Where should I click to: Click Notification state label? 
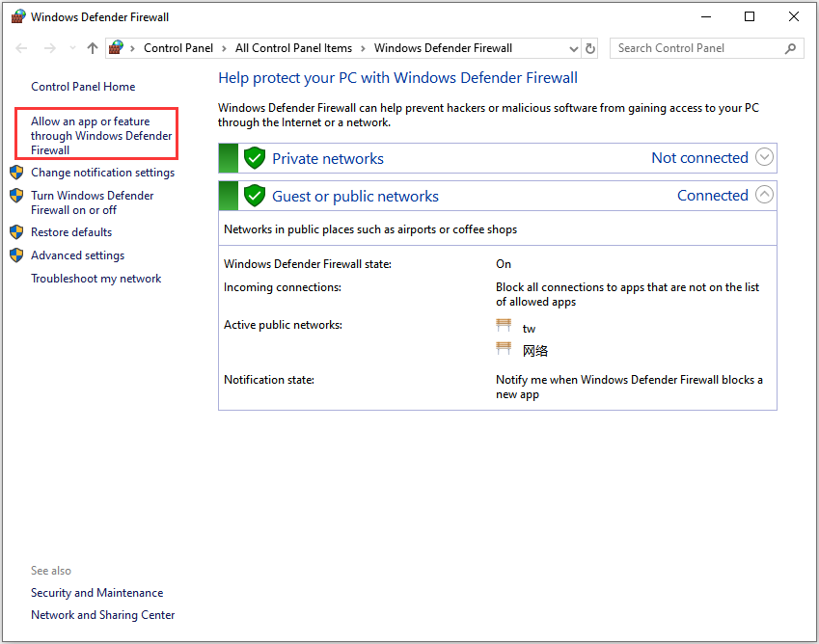click(269, 380)
